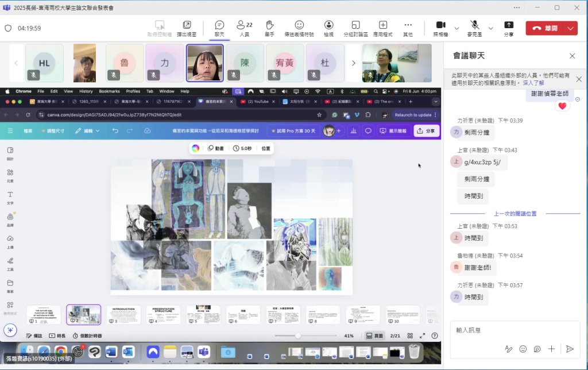Toggle Canva fullscreen expand arrows
The image size is (588, 370).
(422, 336)
